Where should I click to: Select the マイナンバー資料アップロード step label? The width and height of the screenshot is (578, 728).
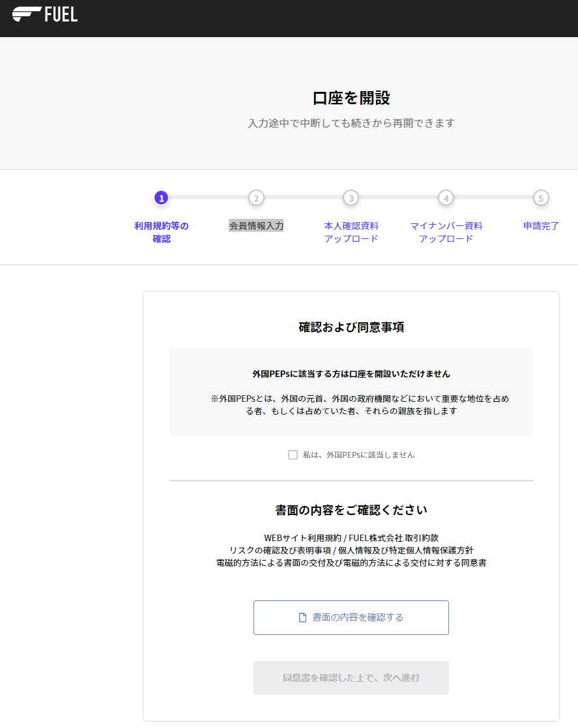tap(446, 232)
